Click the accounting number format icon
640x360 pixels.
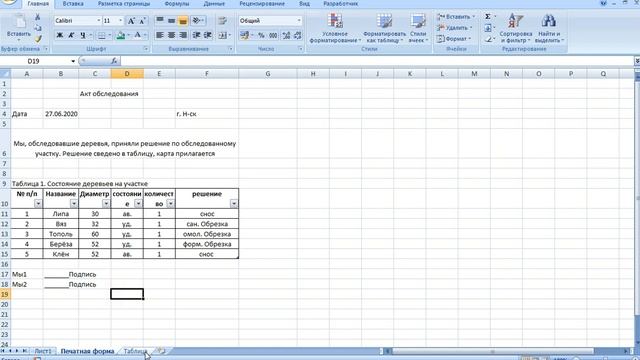click(244, 36)
